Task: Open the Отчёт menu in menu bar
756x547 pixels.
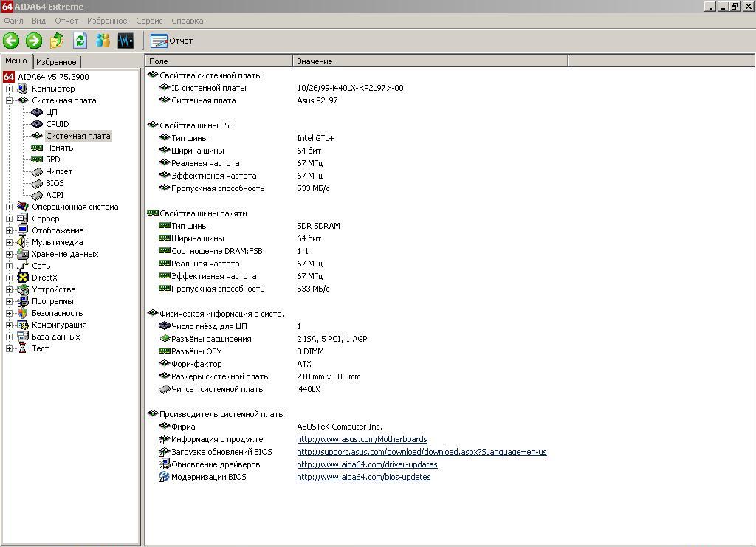Action: click(66, 21)
